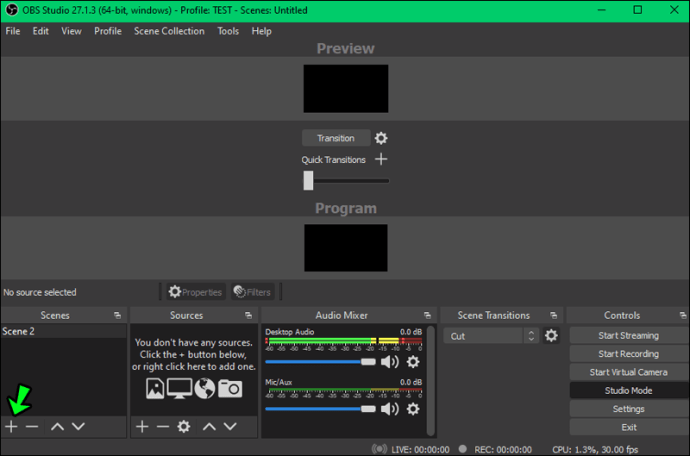This screenshot has width=690, height=456.
Task: Click the CPU: 1.3%, 30.00 fps status
Action: [595, 449]
